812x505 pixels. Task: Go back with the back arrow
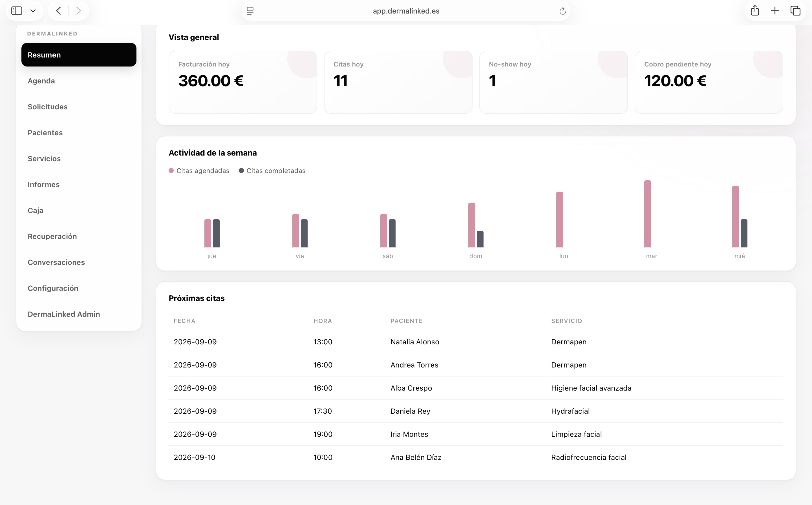(58, 11)
